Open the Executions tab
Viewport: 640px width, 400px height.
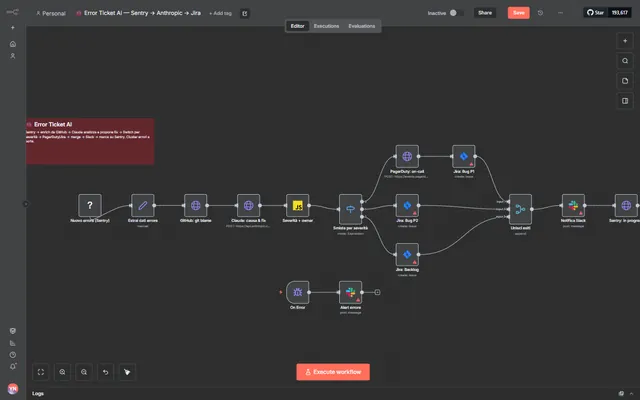(326, 26)
